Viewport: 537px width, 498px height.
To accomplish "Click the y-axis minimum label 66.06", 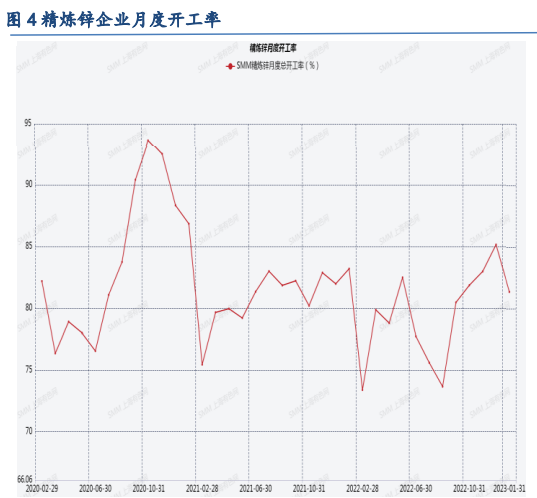I will click(25, 479).
